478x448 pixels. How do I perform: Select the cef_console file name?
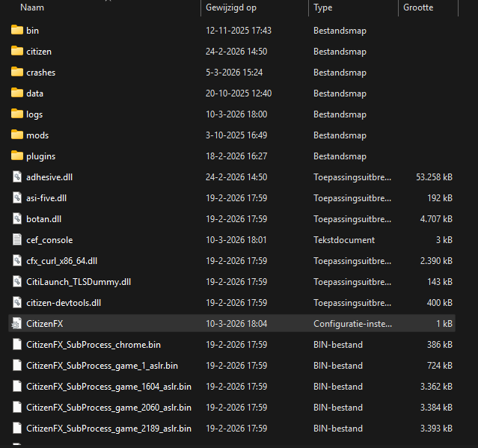(49, 240)
